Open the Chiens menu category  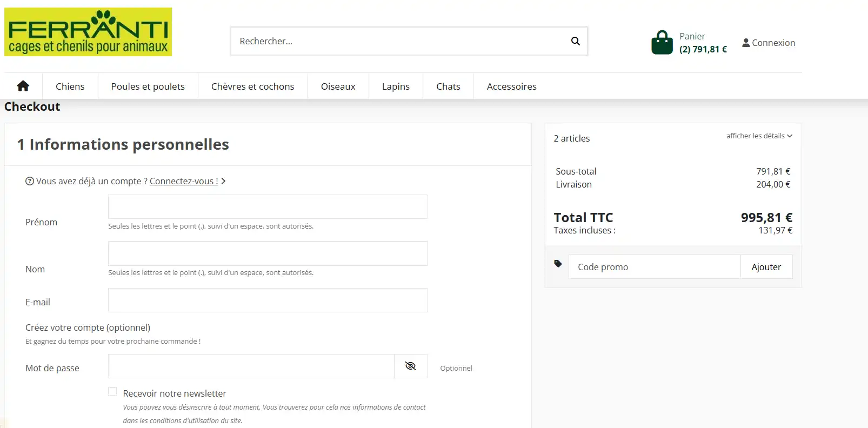point(70,86)
